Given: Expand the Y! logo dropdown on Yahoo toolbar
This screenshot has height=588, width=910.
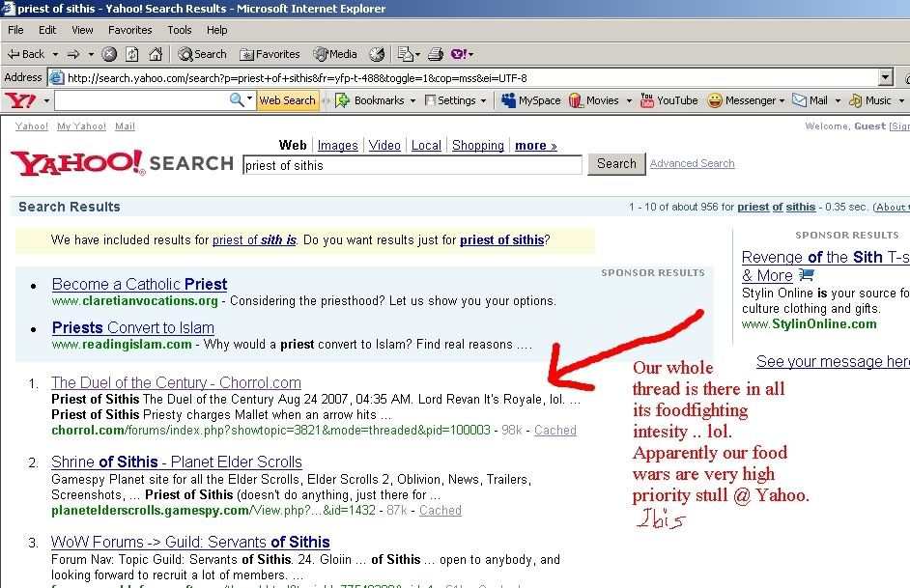Looking at the screenshot, I should (x=46, y=101).
